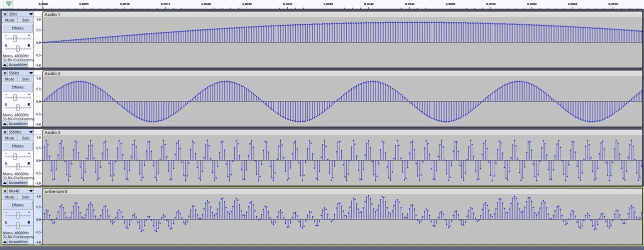Open the 556Hz track dropdown menu
Image resolution: width=644 pixels, height=250 pixels.
click(21, 73)
